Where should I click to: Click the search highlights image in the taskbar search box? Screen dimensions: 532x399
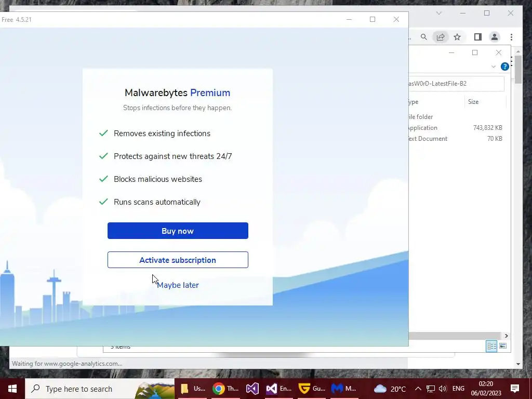[155, 390]
